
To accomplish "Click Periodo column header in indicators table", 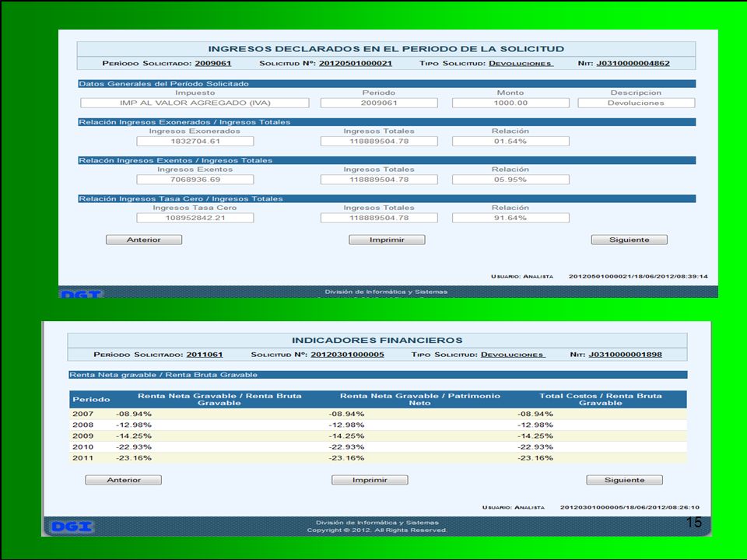I will (x=91, y=399).
